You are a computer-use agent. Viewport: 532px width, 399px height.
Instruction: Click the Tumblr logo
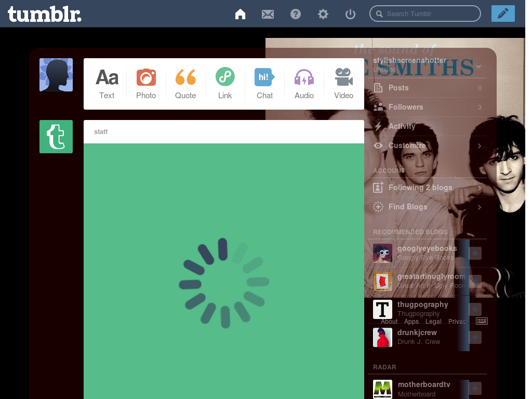45,14
